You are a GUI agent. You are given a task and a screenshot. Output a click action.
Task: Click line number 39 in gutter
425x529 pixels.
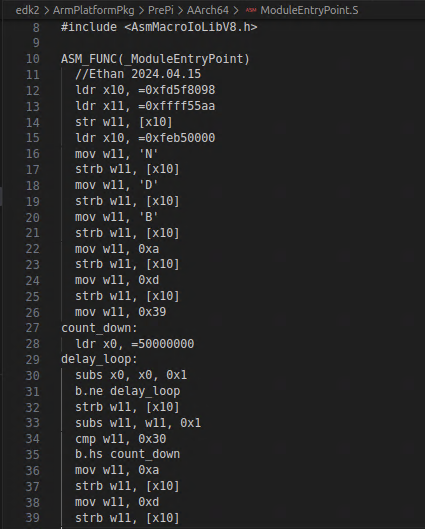point(33,518)
